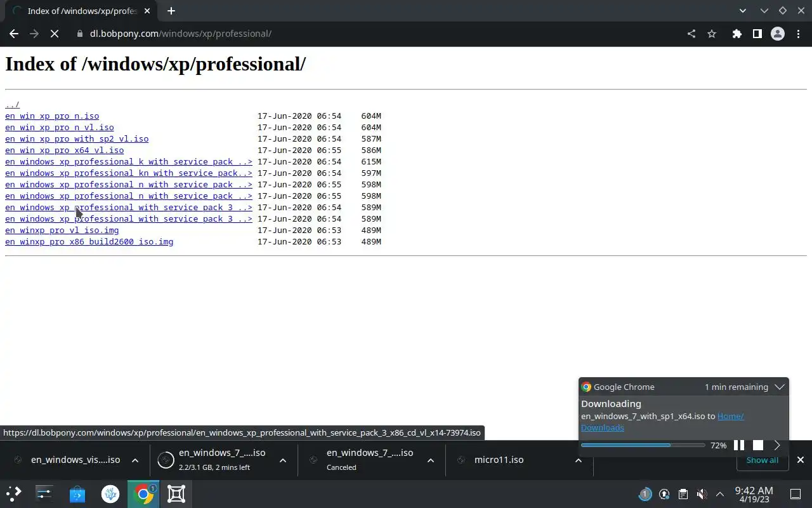The image size is (812, 508).
Task: Open a new tab with the plus button
Action: click(171, 11)
